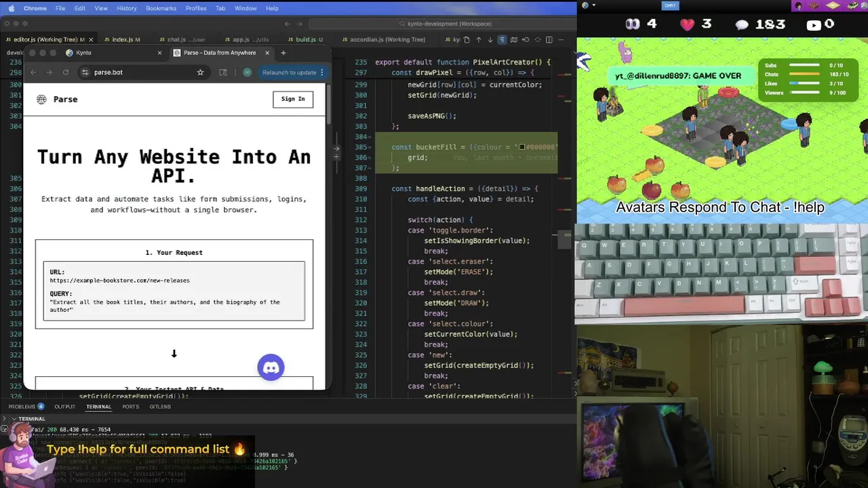The height and width of the screenshot is (488, 868).
Task: Click the Parse logo icon
Action: [x=41, y=100]
